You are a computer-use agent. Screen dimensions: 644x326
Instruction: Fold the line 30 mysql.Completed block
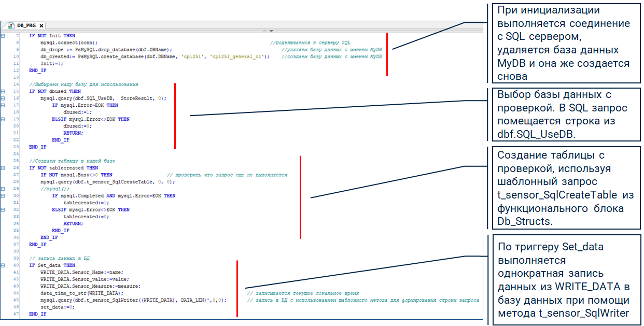pyautogui.click(x=3, y=196)
